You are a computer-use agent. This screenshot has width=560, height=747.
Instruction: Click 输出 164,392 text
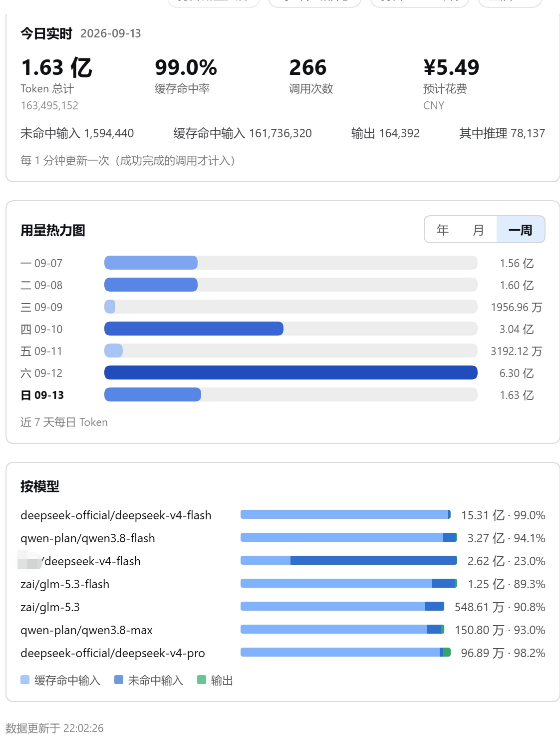385,133
